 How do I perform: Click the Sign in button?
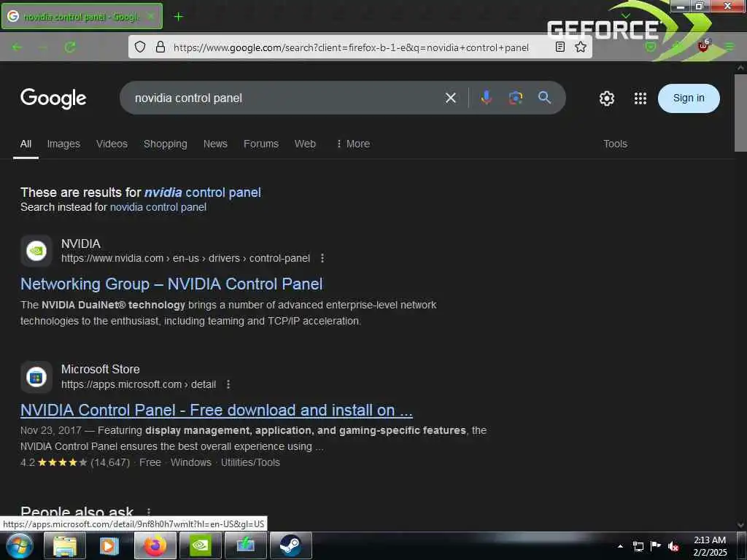[x=689, y=98]
